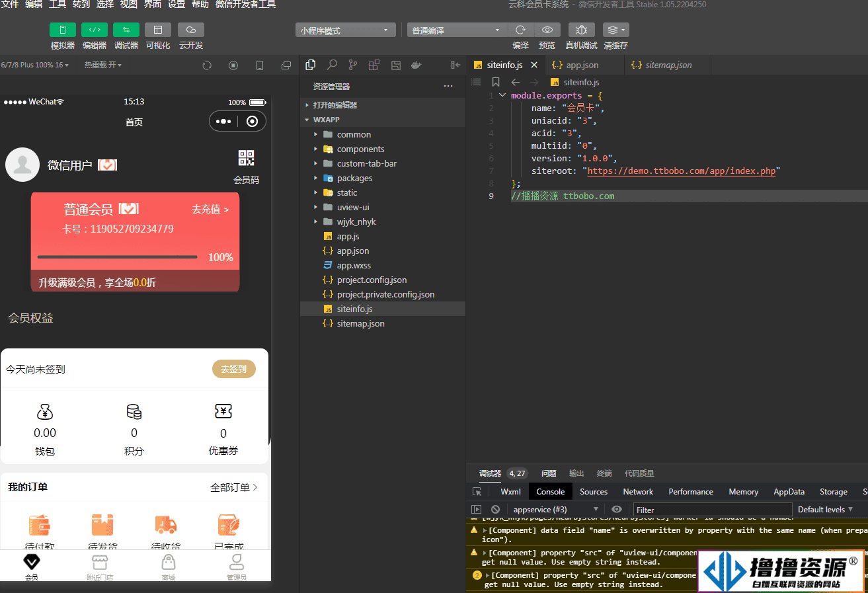Open the siteroot demo.ttbobo.com URL
The image size is (868, 593).
point(682,171)
